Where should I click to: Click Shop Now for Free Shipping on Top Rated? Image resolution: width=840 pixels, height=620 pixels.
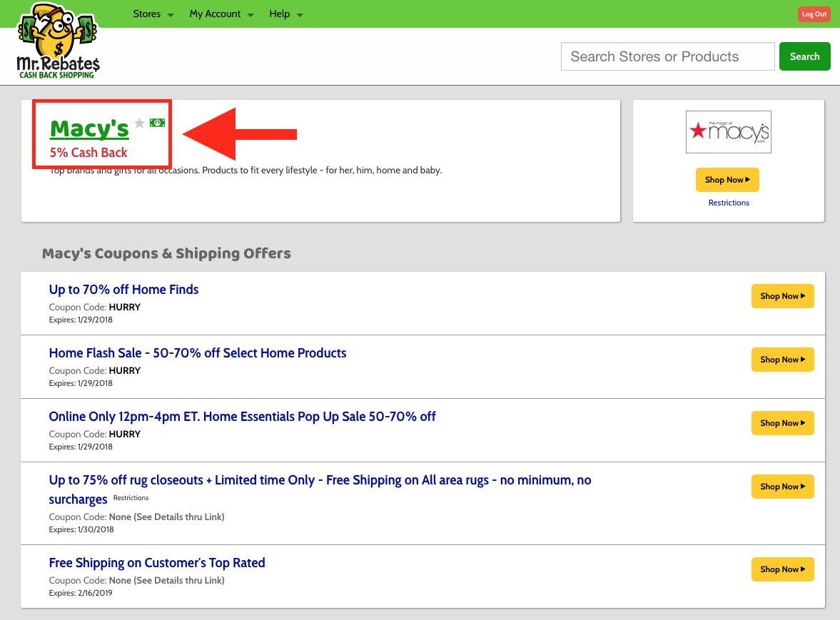click(x=782, y=569)
